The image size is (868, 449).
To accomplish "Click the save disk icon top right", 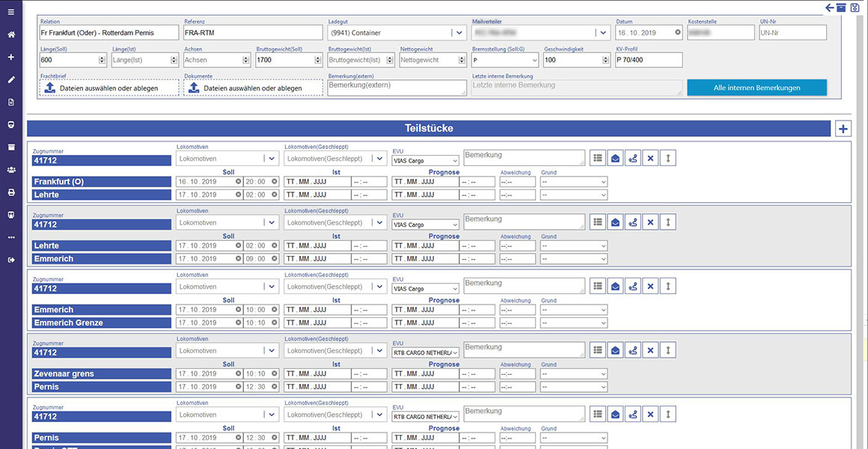I will [855, 7].
